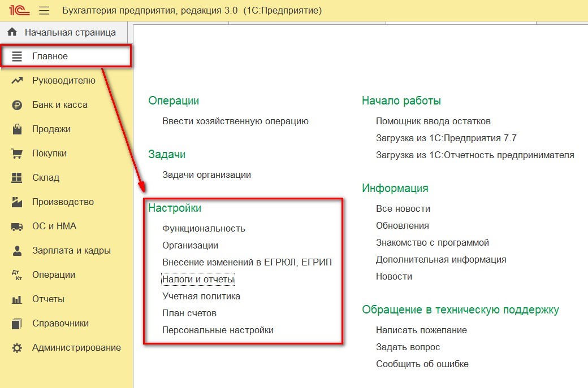Viewport: 588px width, 388px height.
Task: Click the Настройки group heading
Action: pyautogui.click(x=174, y=208)
